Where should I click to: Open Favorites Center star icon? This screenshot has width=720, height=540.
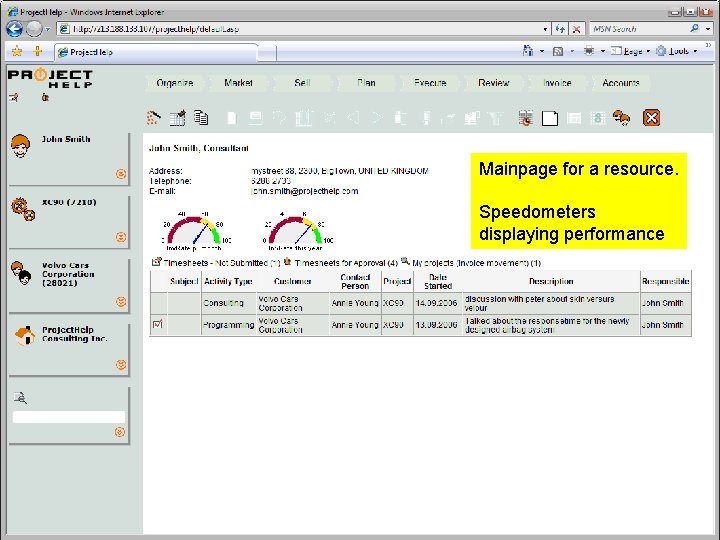tap(17, 51)
